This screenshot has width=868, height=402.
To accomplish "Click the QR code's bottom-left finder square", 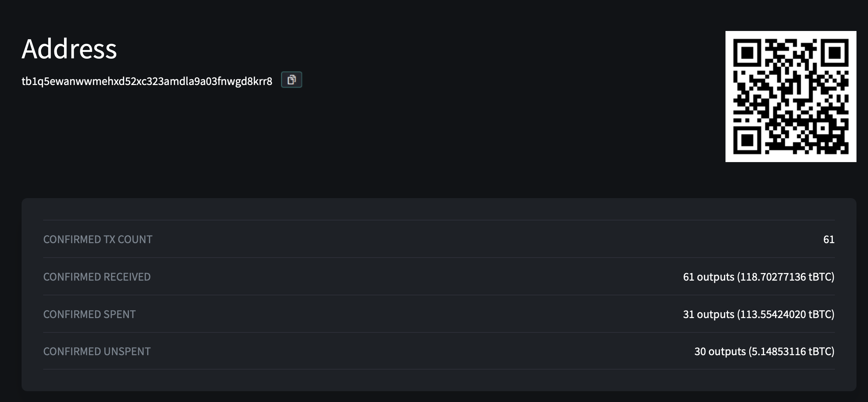I will (747, 140).
